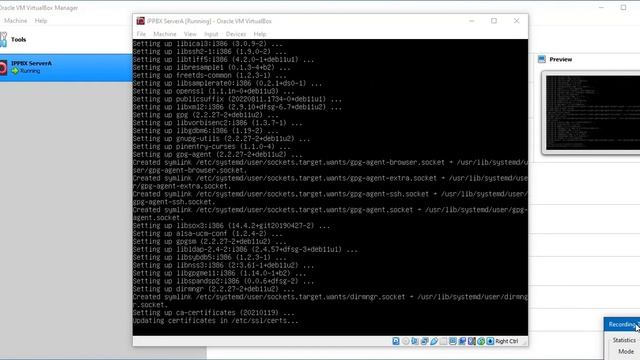
Task: Open the Input menu of VM window
Action: tap(211, 34)
